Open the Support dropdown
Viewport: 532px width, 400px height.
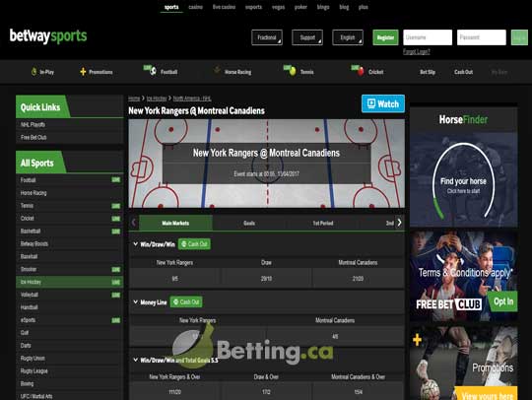tap(307, 37)
